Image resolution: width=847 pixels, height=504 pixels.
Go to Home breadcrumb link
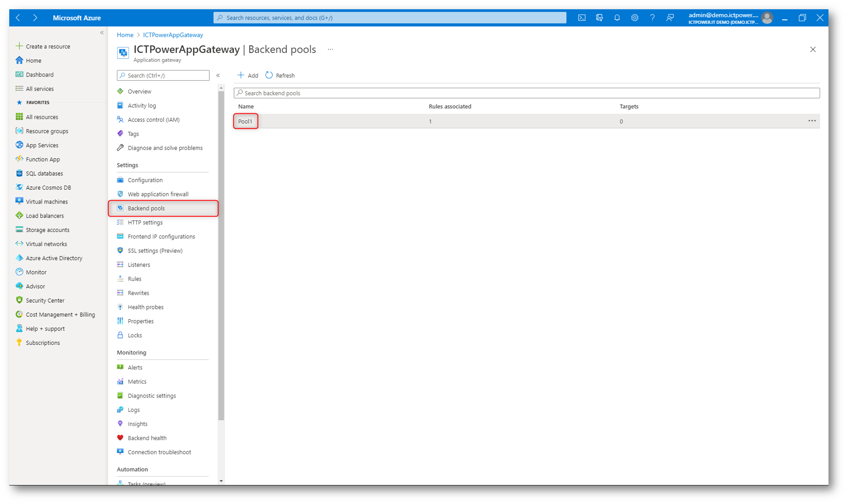[x=125, y=35]
